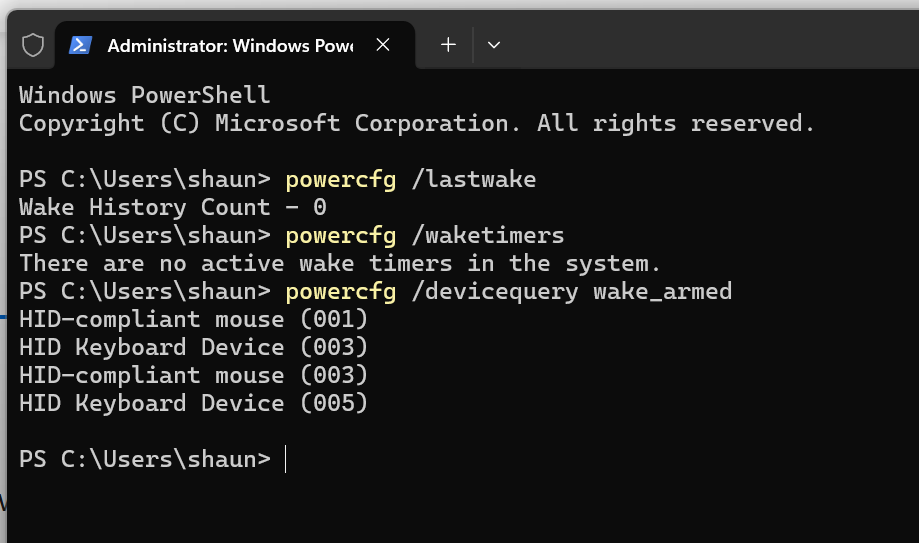The image size is (919, 543).
Task: Click the HID Keyboard Device (003) entry
Action: pos(193,348)
